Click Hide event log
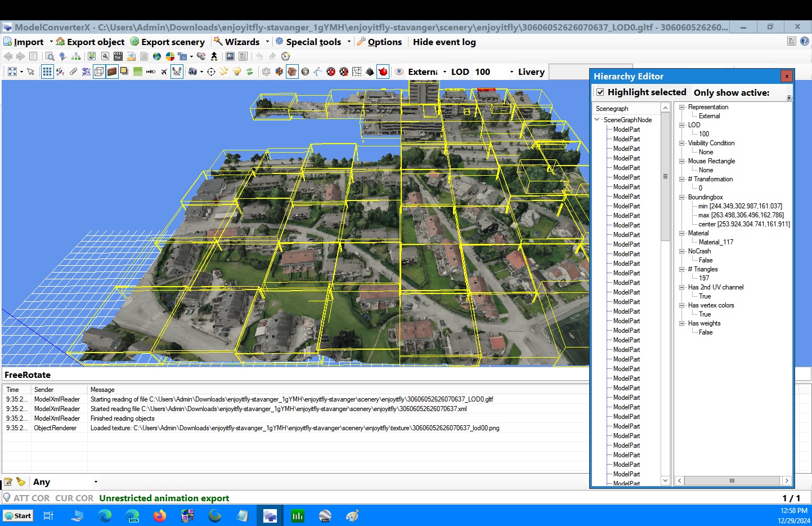 444,42
